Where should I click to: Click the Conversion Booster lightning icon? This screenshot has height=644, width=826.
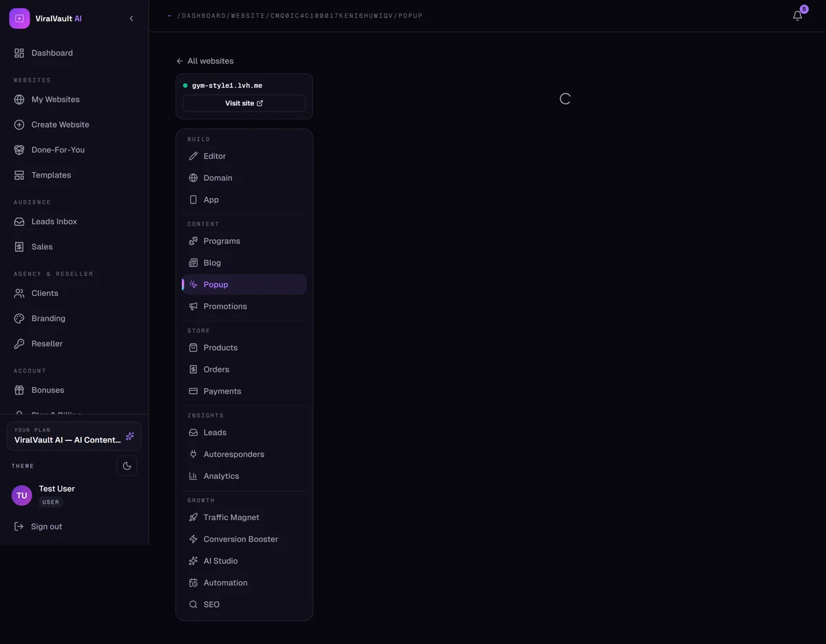point(193,539)
